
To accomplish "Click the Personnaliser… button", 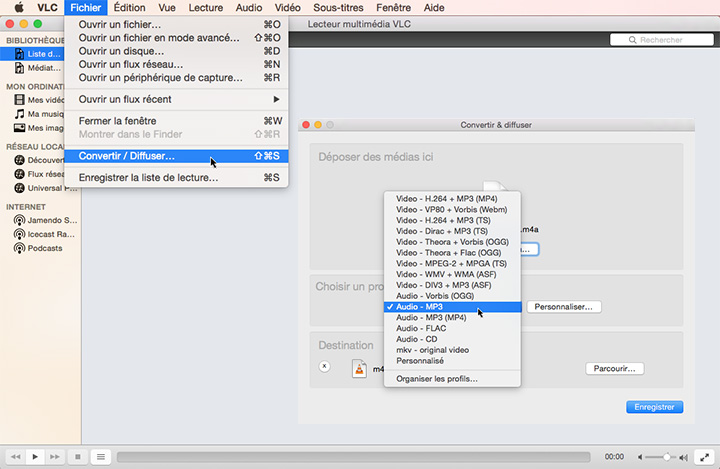I will tap(563, 307).
